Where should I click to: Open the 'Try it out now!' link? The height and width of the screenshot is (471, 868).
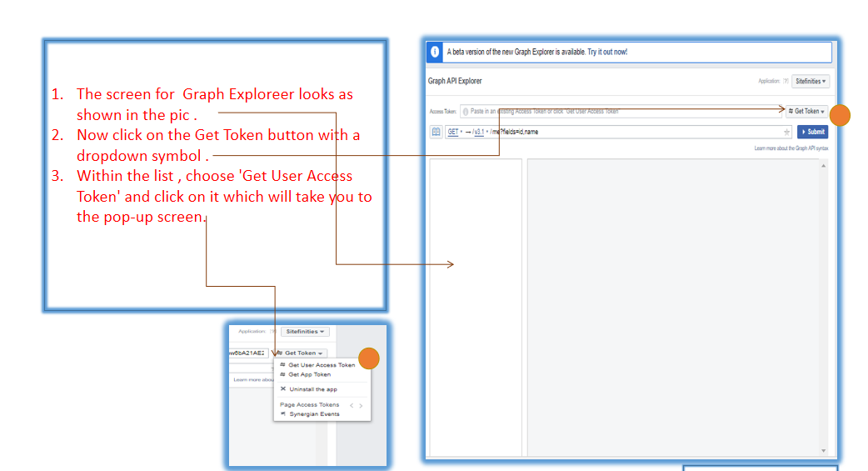coord(607,52)
